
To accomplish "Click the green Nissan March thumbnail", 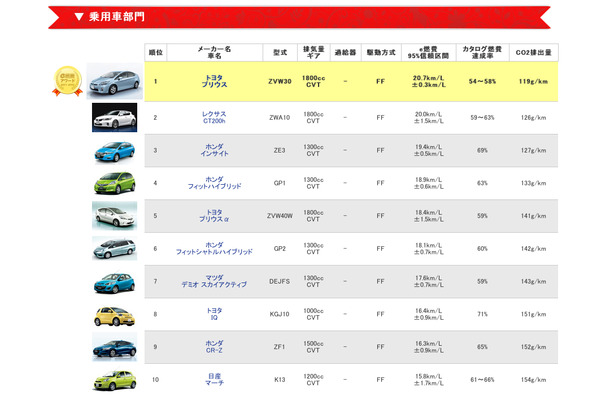I will 115,380.
